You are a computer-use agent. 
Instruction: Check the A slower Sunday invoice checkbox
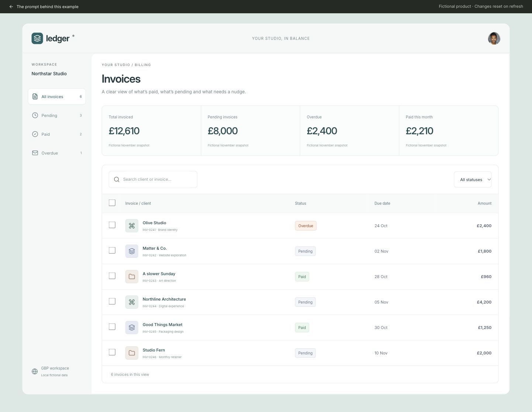112,276
